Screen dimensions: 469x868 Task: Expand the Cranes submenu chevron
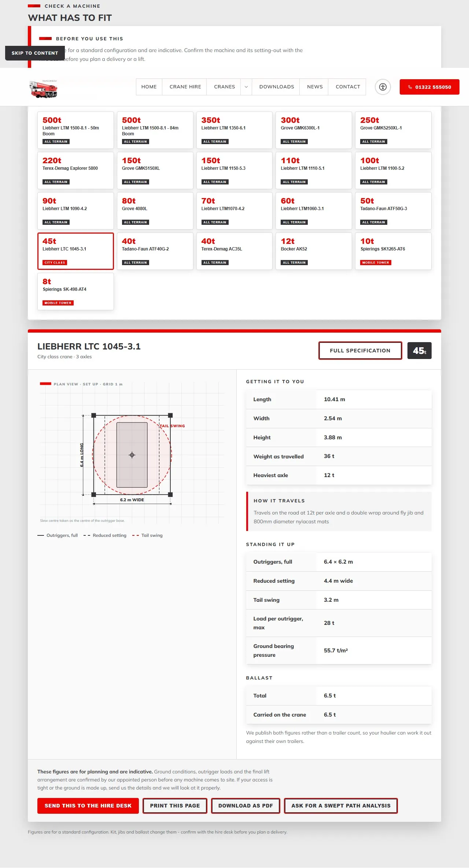click(246, 87)
